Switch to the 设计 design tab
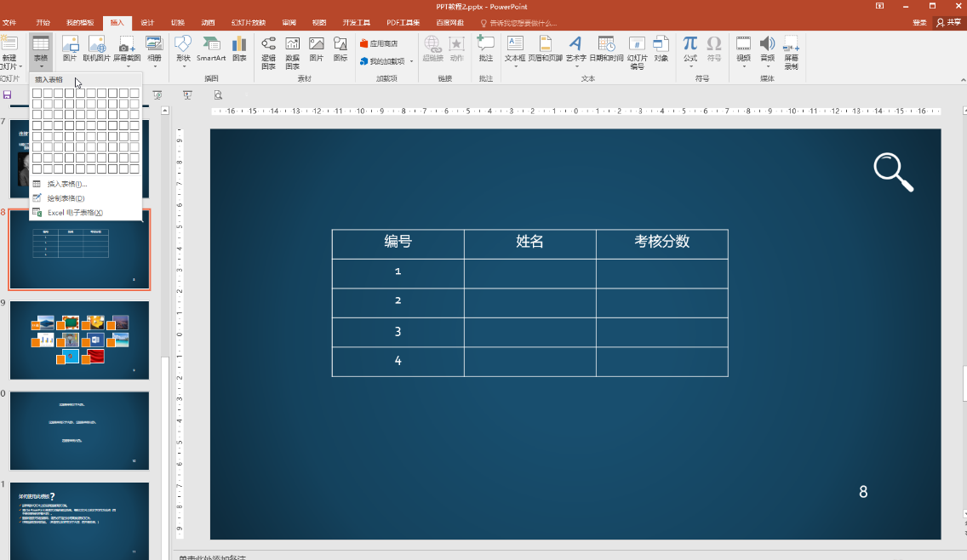This screenshot has height=560, width=967. pyautogui.click(x=147, y=23)
